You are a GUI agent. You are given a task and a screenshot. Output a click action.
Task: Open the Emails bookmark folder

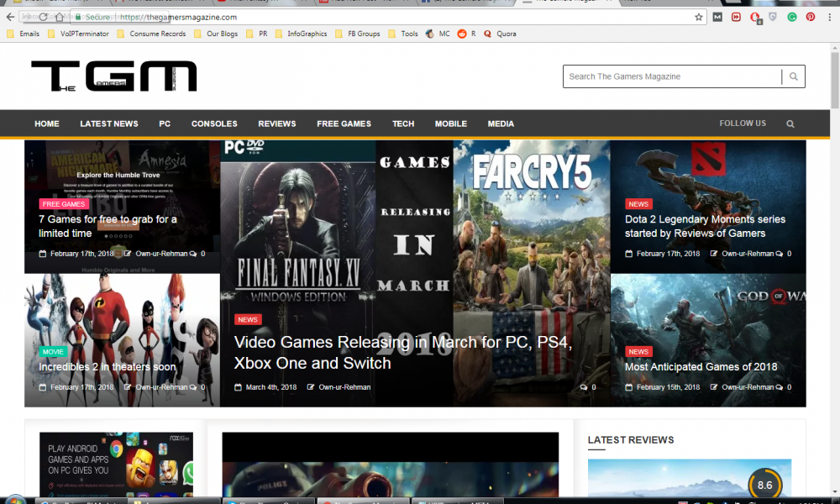coord(23,34)
